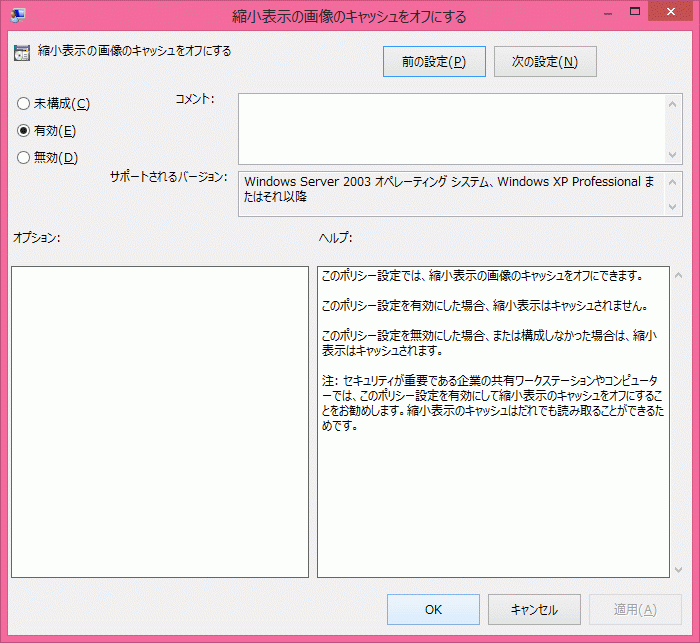Click the empty オプション pane
The width and height of the screenshot is (700, 643).
coord(160,422)
